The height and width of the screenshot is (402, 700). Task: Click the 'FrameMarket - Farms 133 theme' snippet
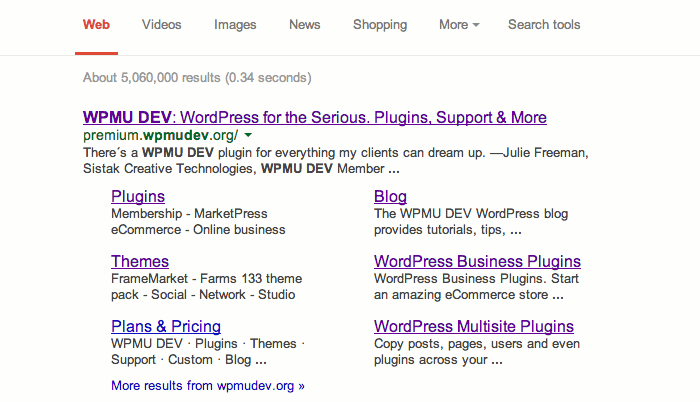207,279
